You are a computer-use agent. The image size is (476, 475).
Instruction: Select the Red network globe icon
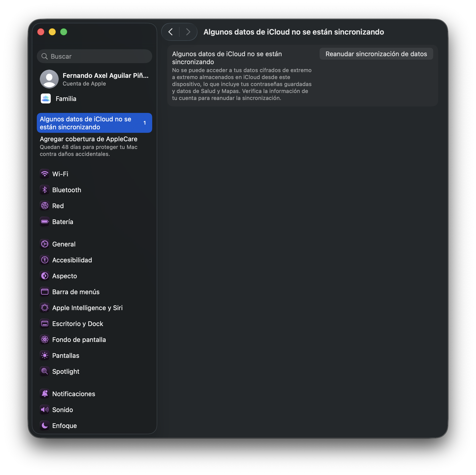[45, 206]
